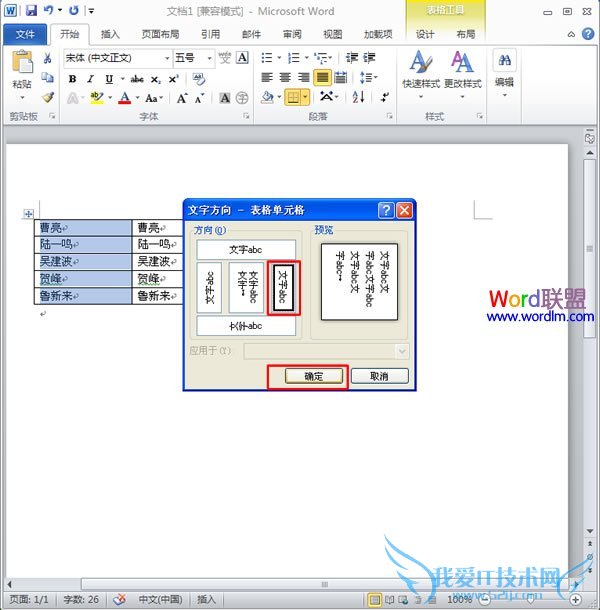Click the Enclose Characters icon
The height and width of the screenshot is (610, 600).
(x=242, y=98)
